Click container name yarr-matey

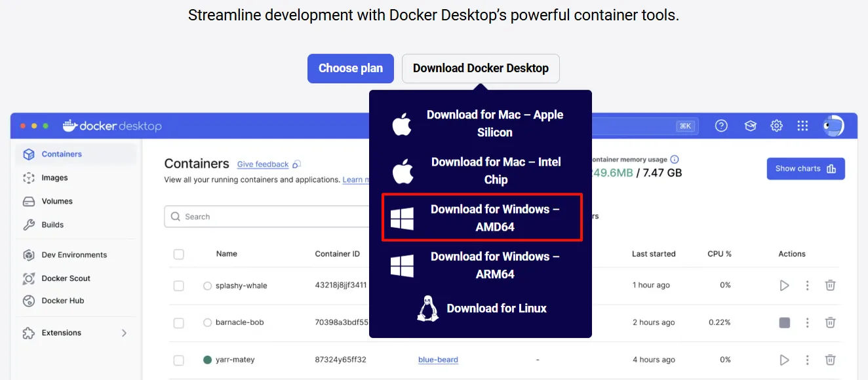(x=235, y=360)
